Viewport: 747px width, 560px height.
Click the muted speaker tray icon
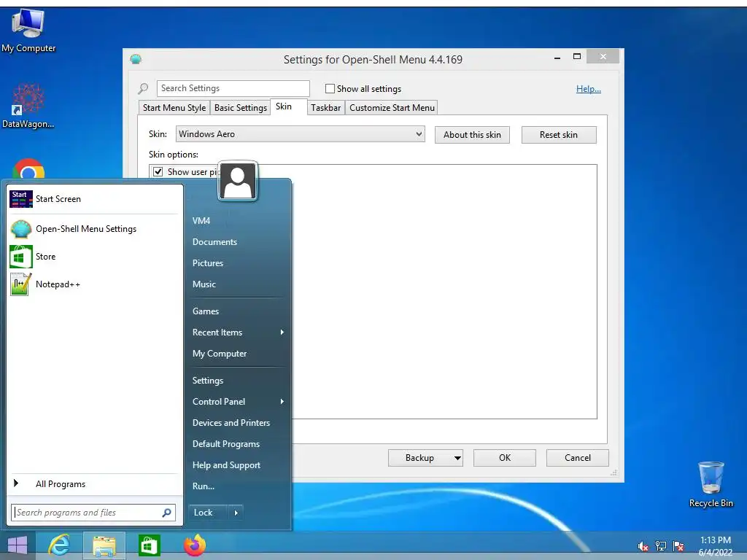(x=643, y=546)
